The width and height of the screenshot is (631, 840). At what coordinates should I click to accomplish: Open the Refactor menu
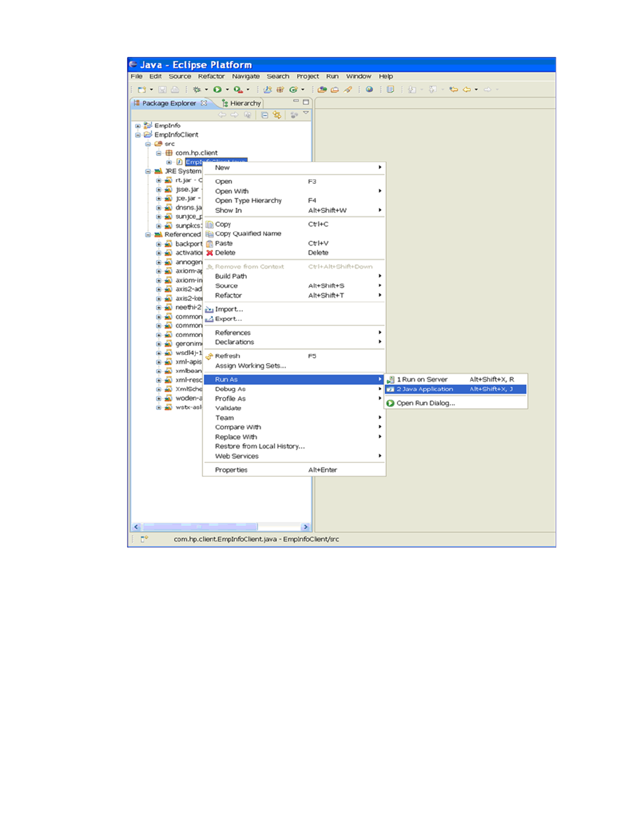212,76
